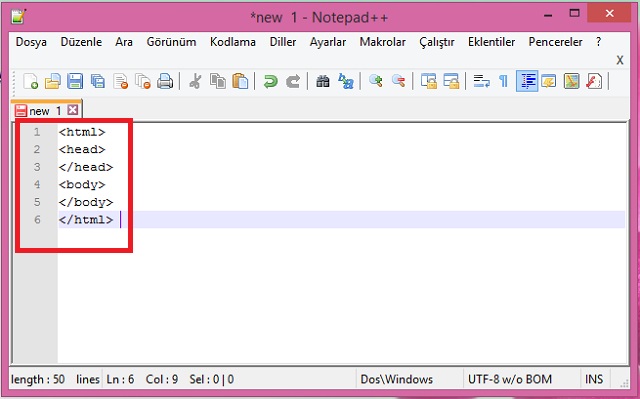Viewport: 640px width, 399px height.
Task: Zoom out using the magnifier minus icon
Action: coord(398,81)
